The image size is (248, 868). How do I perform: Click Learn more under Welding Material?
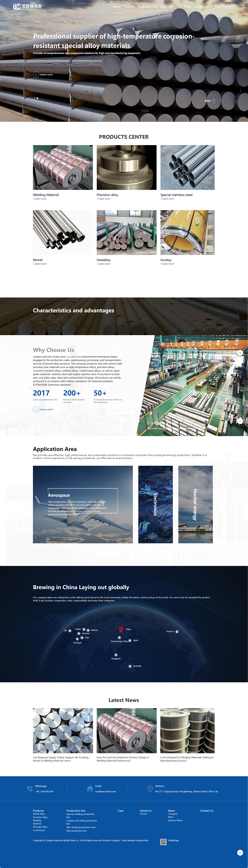40,199
